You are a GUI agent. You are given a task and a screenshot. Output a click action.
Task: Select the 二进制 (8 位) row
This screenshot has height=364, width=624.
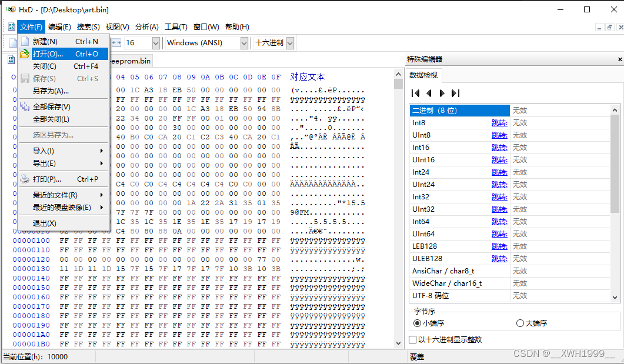point(510,110)
